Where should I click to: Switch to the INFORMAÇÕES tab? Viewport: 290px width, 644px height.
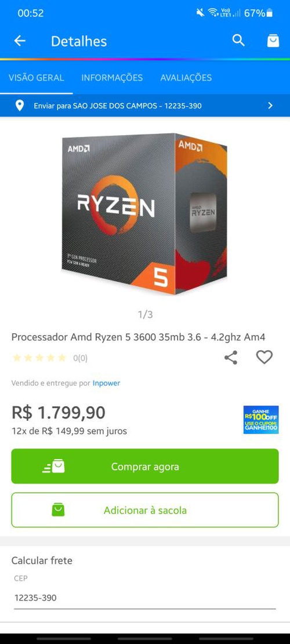click(112, 78)
